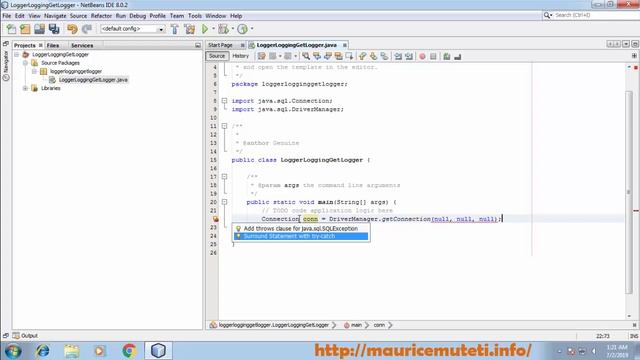
Task: Open the Profile Project dropdown arrow
Action: point(252,29)
